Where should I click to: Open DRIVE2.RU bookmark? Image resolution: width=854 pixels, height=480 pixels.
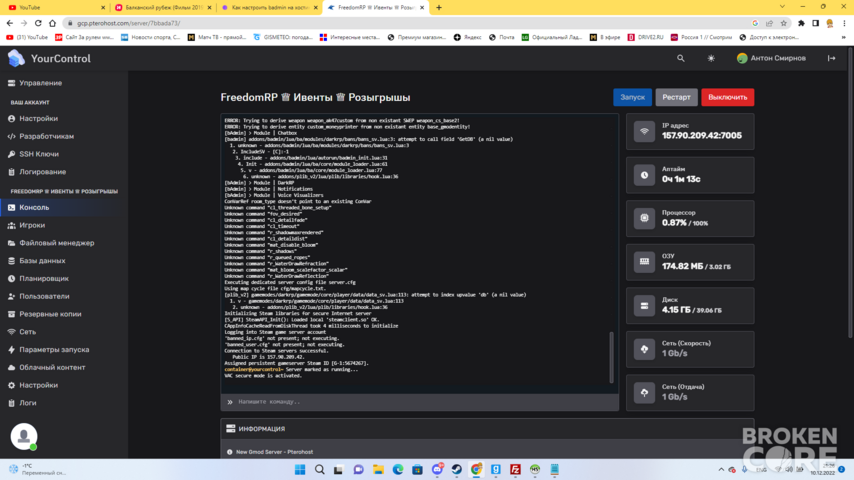(645, 37)
